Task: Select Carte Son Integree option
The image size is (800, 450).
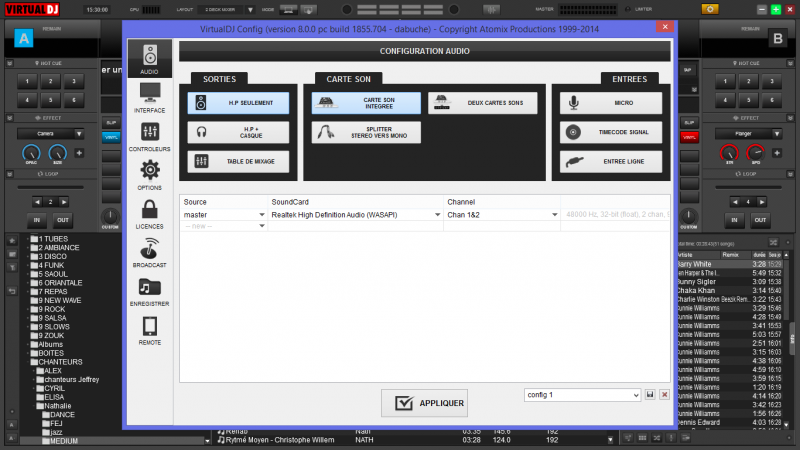Action: click(x=366, y=103)
